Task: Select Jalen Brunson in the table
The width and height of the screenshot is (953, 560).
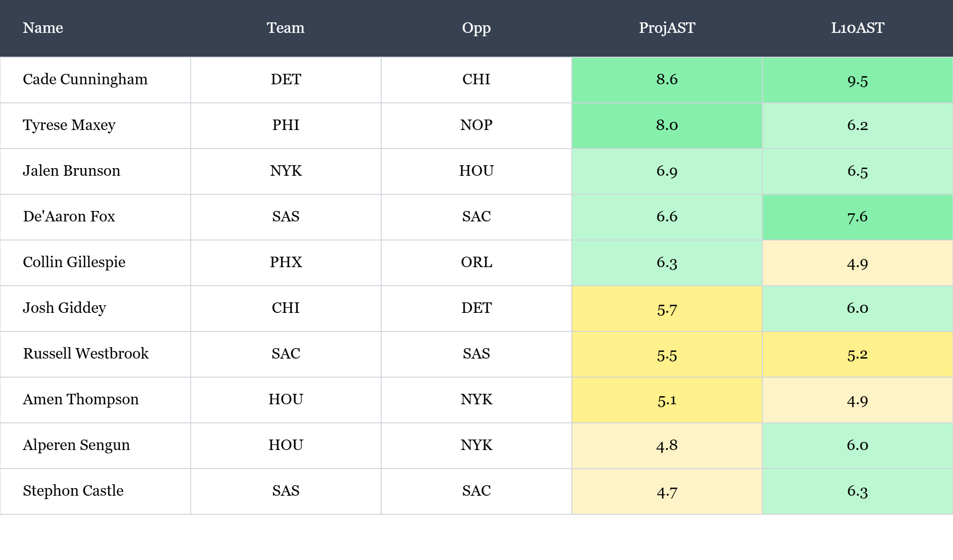Action: [x=71, y=171]
